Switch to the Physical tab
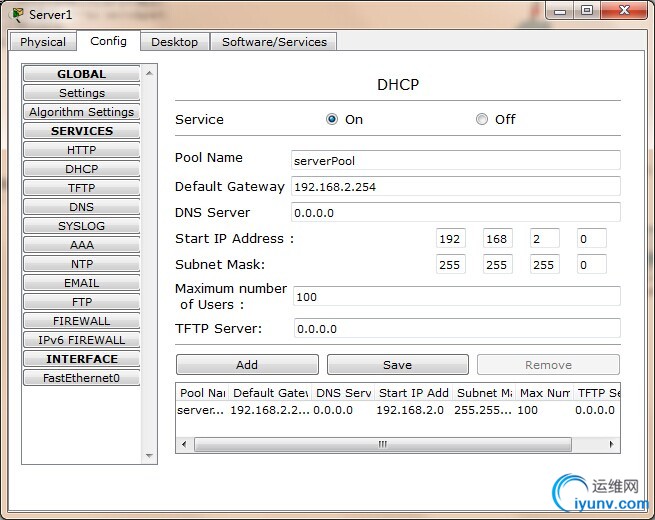The width and height of the screenshot is (655, 520). point(43,42)
